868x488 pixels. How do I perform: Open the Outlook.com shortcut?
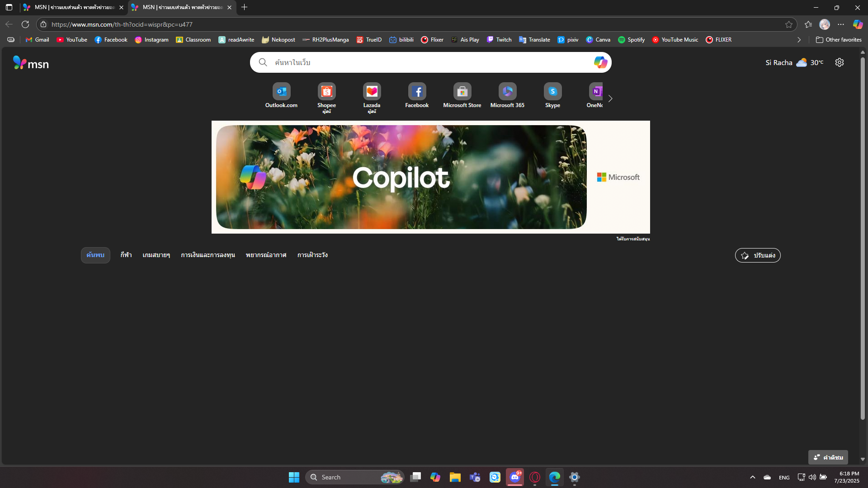(281, 96)
